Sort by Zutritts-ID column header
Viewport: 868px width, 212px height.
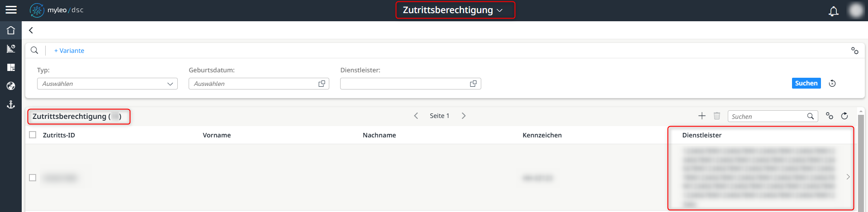pos(59,135)
